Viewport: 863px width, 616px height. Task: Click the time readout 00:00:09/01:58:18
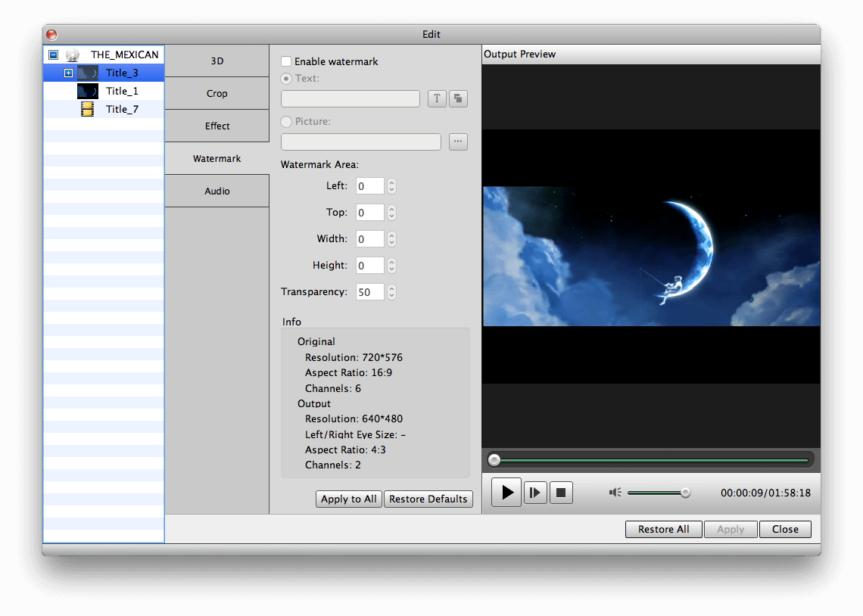(x=765, y=493)
